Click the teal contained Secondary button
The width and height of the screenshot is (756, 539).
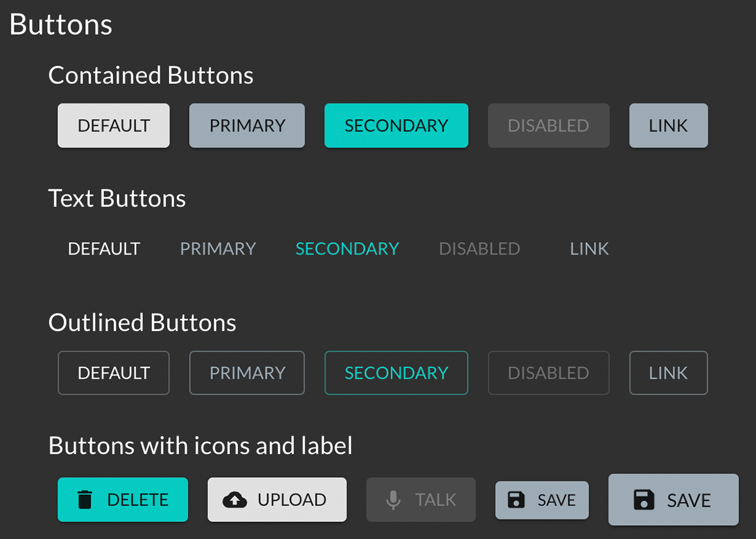click(396, 125)
